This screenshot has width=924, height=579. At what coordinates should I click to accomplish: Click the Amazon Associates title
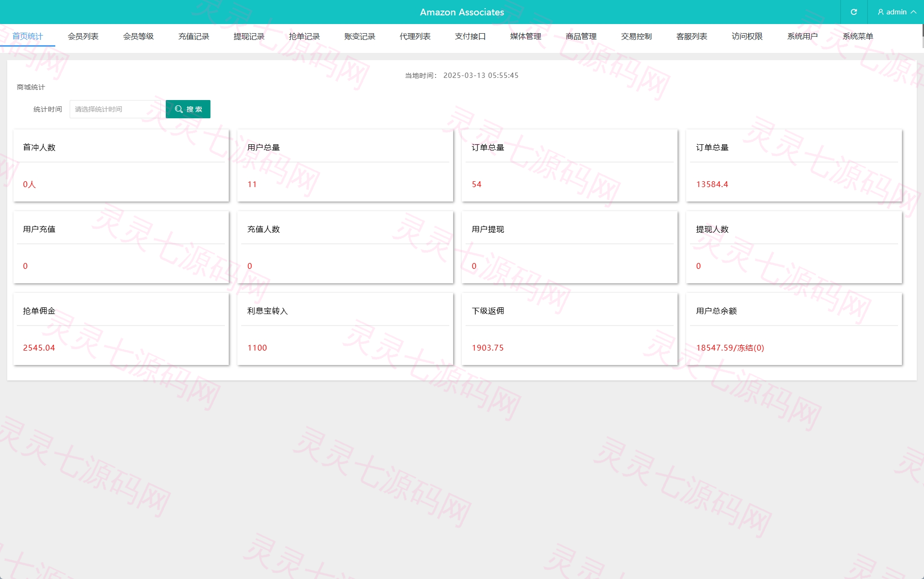pos(462,12)
